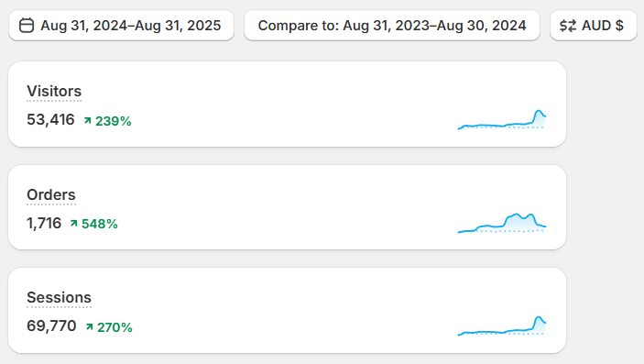The image size is (644, 364).
Task: Click the Visitors metric title
Action: pyautogui.click(x=54, y=92)
